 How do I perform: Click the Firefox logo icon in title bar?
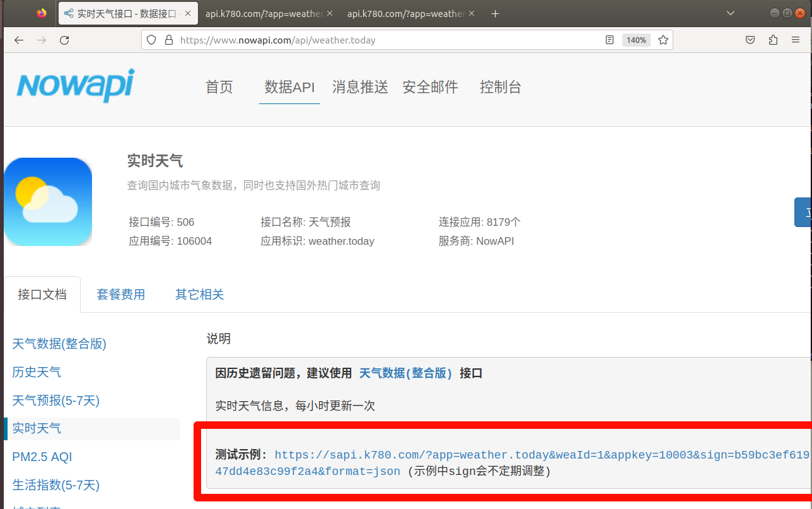(42, 13)
